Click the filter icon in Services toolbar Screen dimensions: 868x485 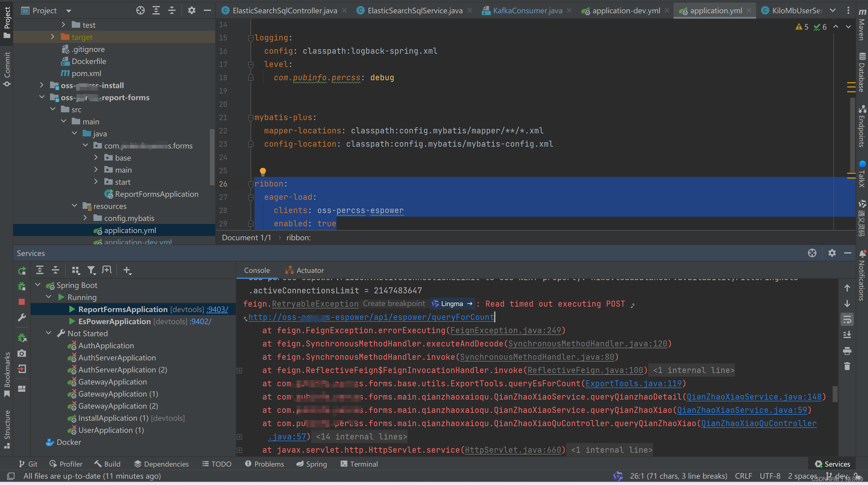click(91, 270)
